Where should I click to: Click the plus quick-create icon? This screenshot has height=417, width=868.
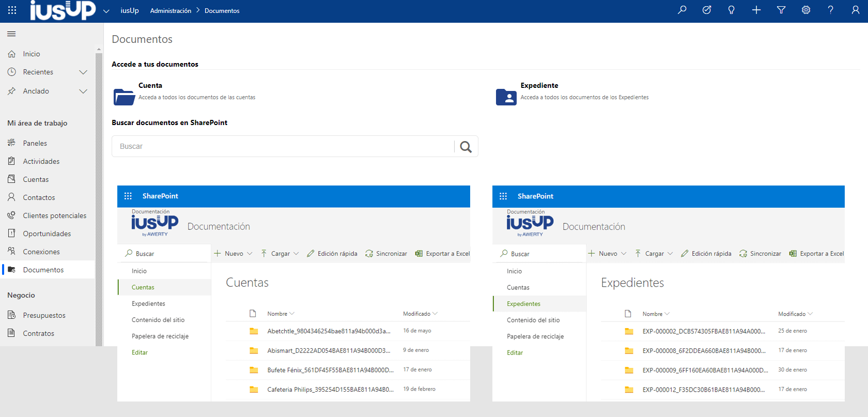tap(756, 10)
